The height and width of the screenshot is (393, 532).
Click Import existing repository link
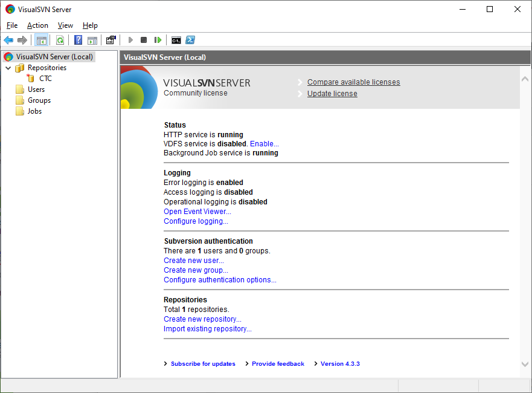(x=208, y=329)
